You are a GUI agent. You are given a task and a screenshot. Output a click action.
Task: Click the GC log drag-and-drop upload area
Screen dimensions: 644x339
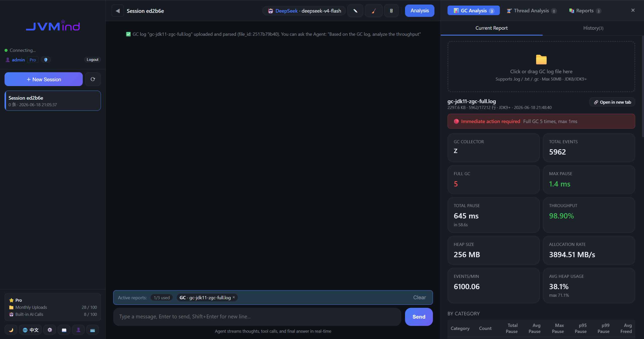pyautogui.click(x=541, y=67)
